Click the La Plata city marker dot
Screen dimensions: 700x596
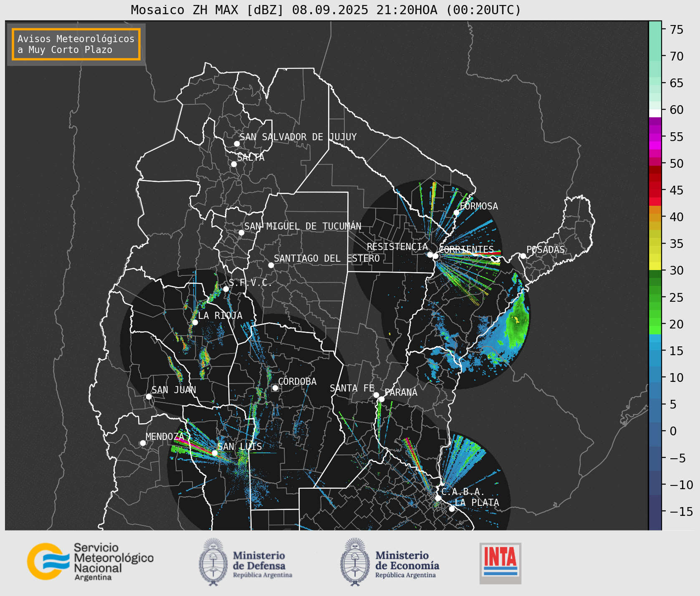(452, 509)
